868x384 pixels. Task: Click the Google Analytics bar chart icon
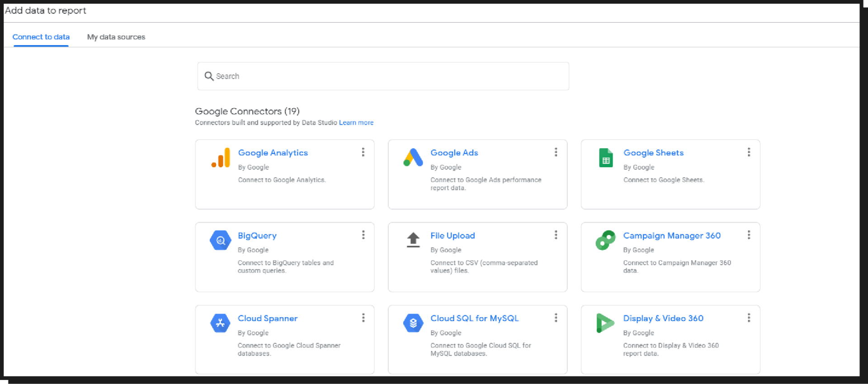tap(221, 158)
